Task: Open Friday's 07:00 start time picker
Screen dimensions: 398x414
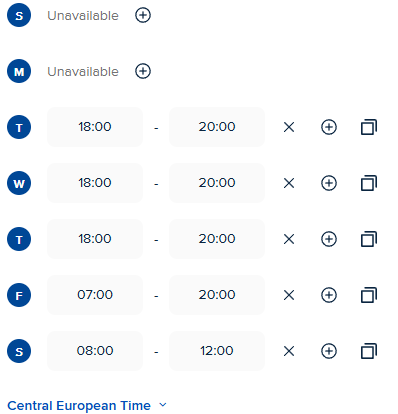Action: coord(95,295)
